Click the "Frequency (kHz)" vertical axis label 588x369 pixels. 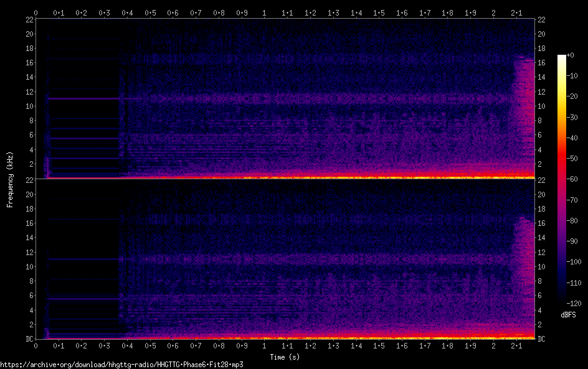tap(10, 179)
